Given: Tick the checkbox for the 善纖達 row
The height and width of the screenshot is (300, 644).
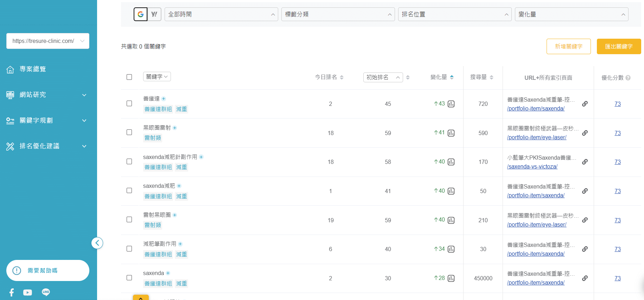Looking at the screenshot, I should click(129, 103).
